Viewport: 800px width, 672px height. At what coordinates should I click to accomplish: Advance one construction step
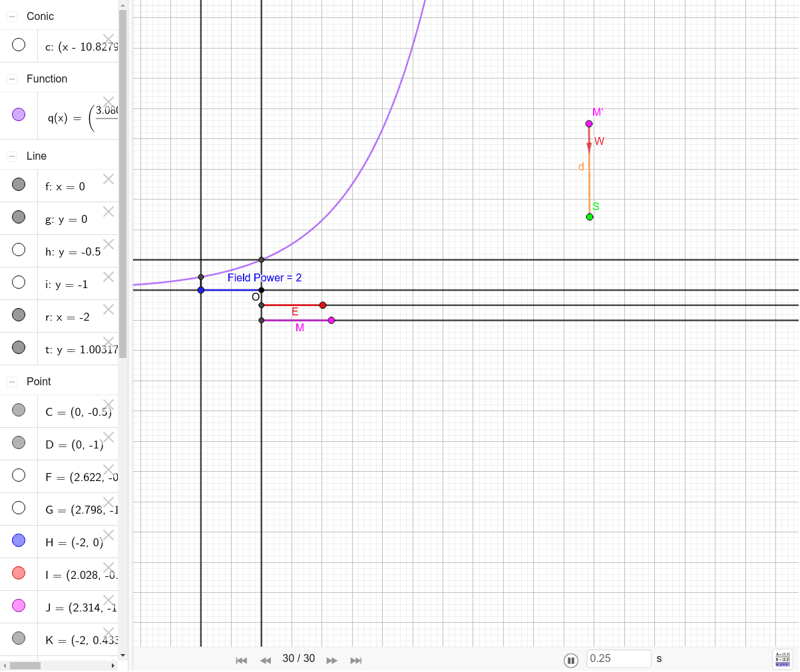pyautogui.click(x=332, y=660)
